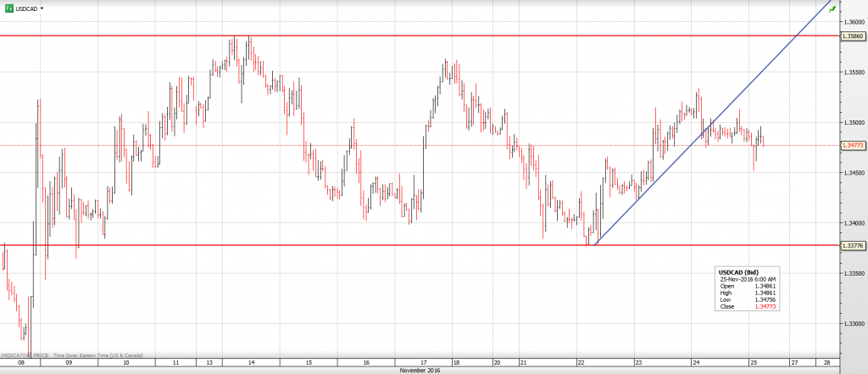Click date 14 on the time axis
The height and width of the screenshot is (374, 868).
[x=252, y=362]
